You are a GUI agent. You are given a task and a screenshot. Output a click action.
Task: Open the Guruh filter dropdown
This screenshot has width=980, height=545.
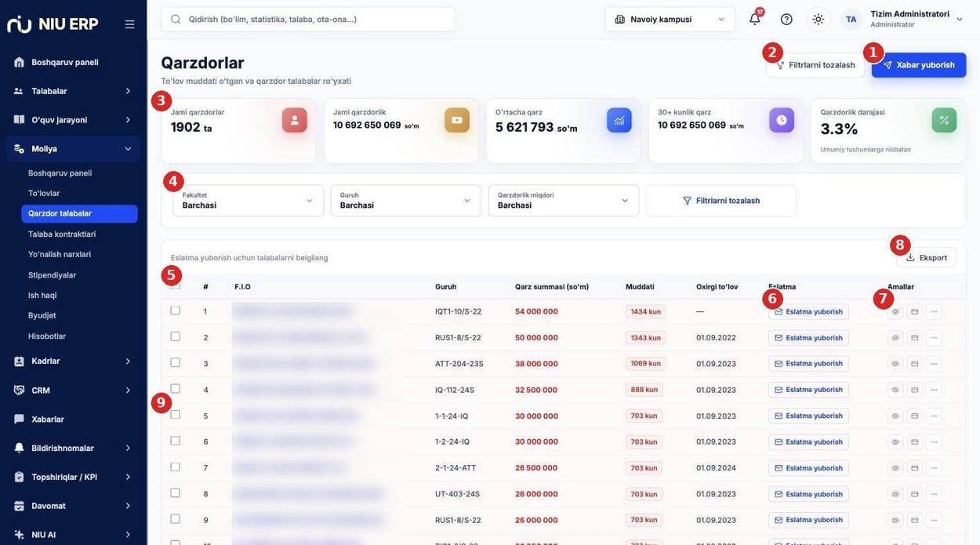[406, 201]
